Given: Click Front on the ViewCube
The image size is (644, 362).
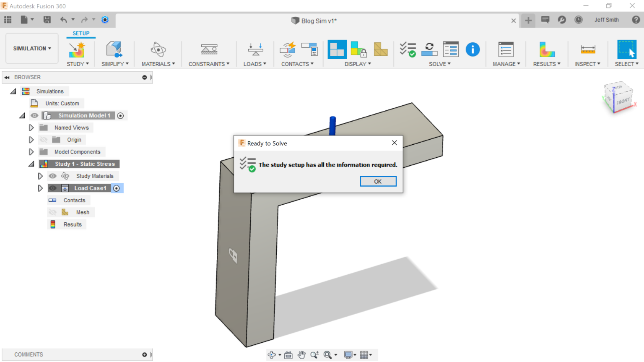Looking at the screenshot, I should click(x=623, y=101).
